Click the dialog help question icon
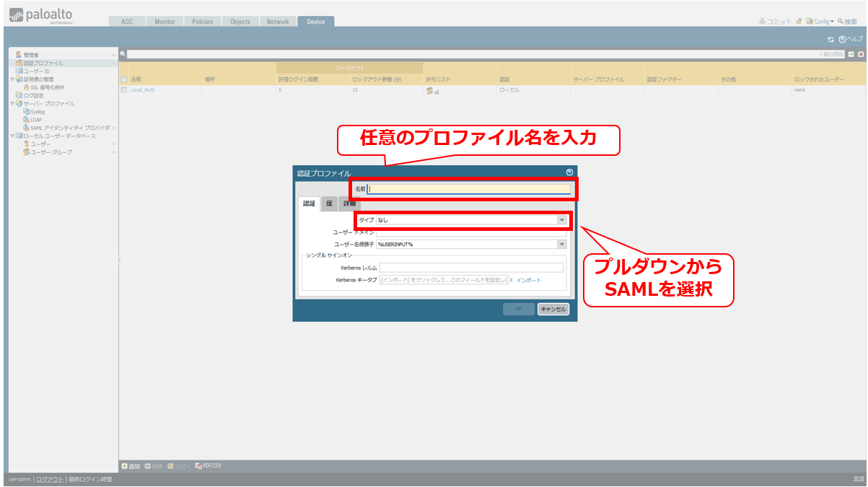The height and width of the screenshot is (487, 868). (569, 172)
